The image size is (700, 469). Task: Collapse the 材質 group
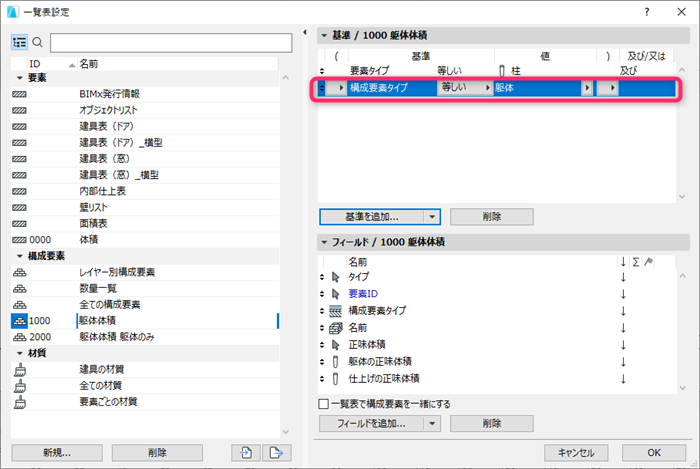click(x=19, y=353)
